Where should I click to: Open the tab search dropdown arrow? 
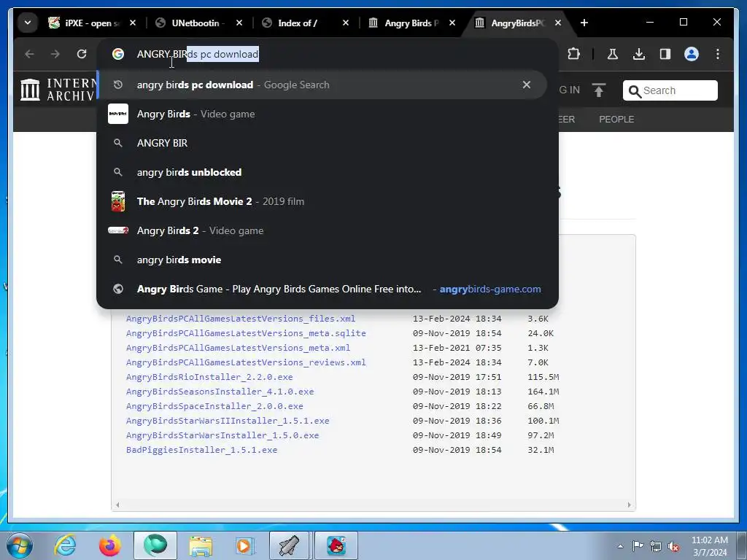pos(28,23)
